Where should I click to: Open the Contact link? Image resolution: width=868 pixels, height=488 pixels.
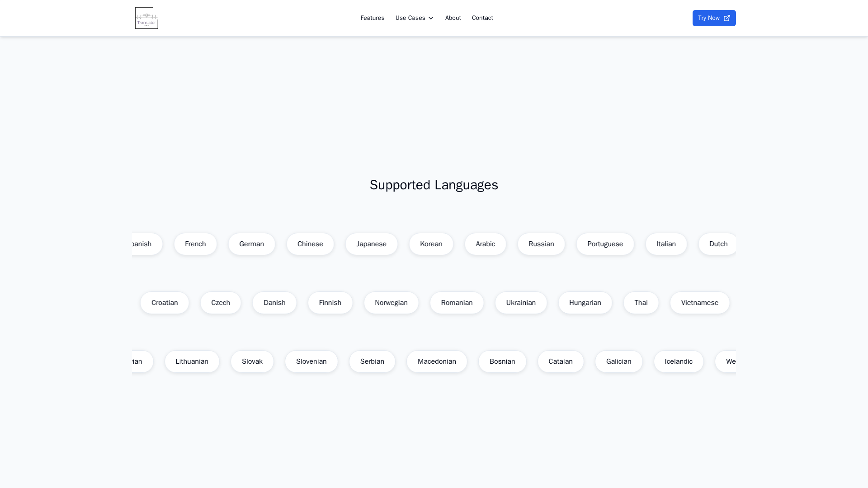click(482, 18)
